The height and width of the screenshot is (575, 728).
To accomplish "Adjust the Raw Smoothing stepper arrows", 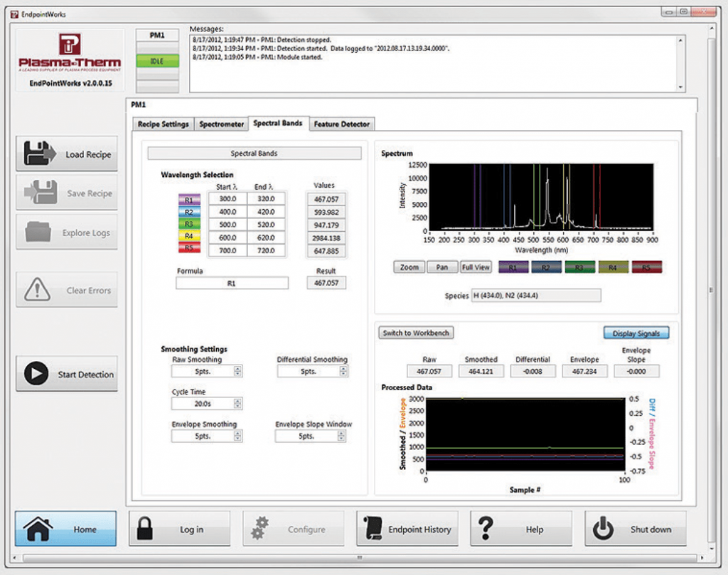I will click(x=237, y=371).
